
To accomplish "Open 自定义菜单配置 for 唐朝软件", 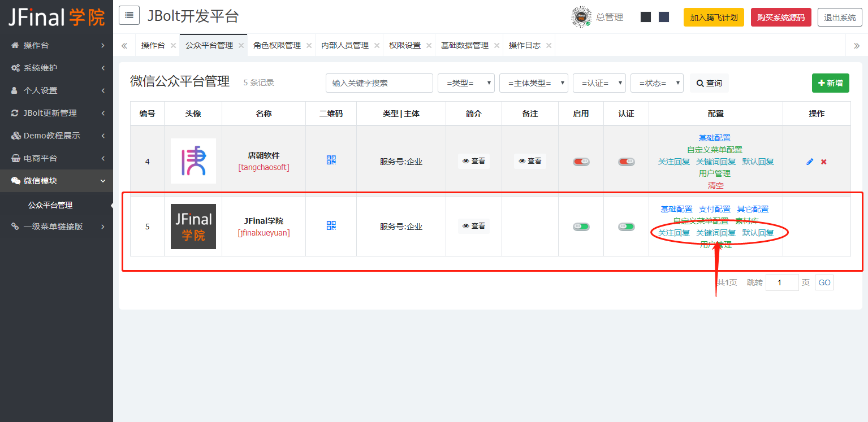I will coord(715,150).
